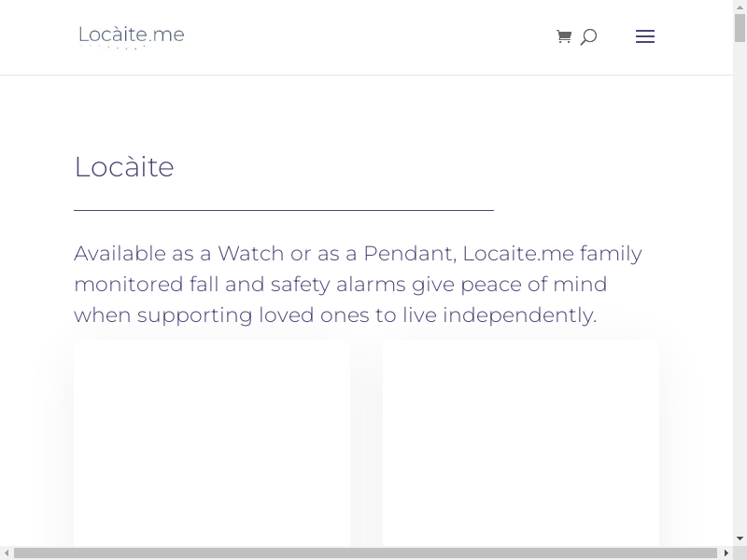Image resolution: width=747 pixels, height=560 pixels.
Task: Click the vertical scrollbar thumb
Action: 740,28
